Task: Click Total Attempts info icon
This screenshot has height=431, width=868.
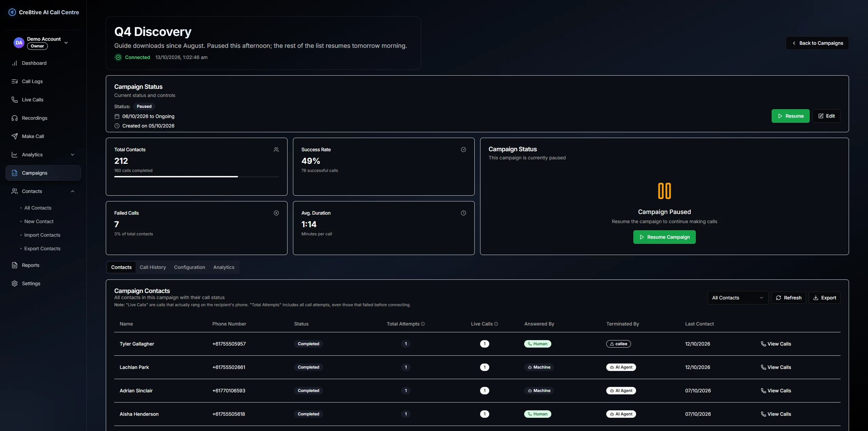Action: [x=423, y=324]
